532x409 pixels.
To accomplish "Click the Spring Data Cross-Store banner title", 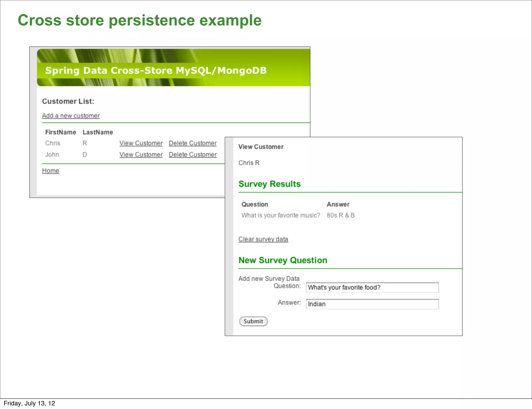I will (x=156, y=70).
